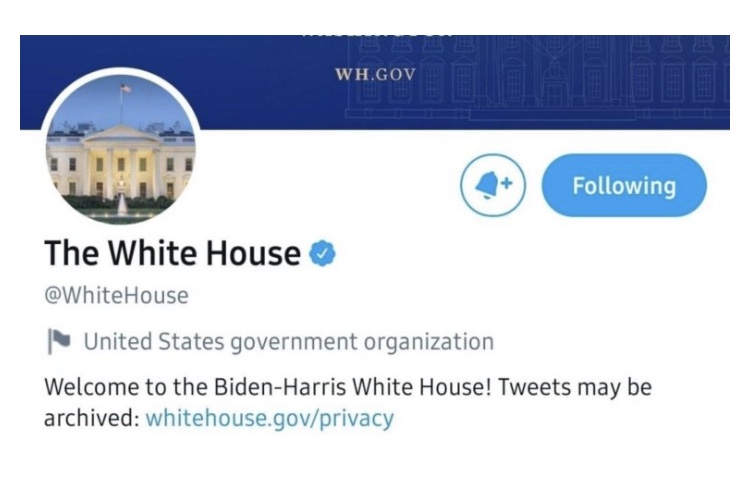Click the display name The White House
The height and width of the screenshot is (477, 743).
pos(171,254)
